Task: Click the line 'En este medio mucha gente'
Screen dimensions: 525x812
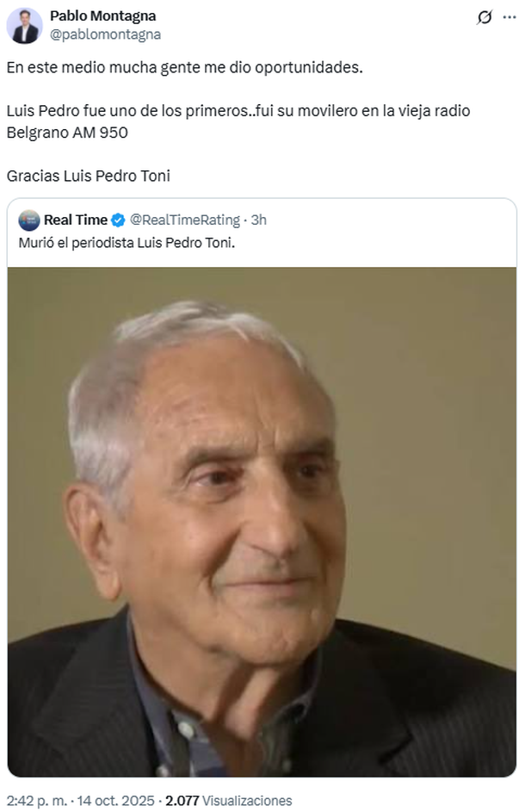Action: (x=185, y=67)
